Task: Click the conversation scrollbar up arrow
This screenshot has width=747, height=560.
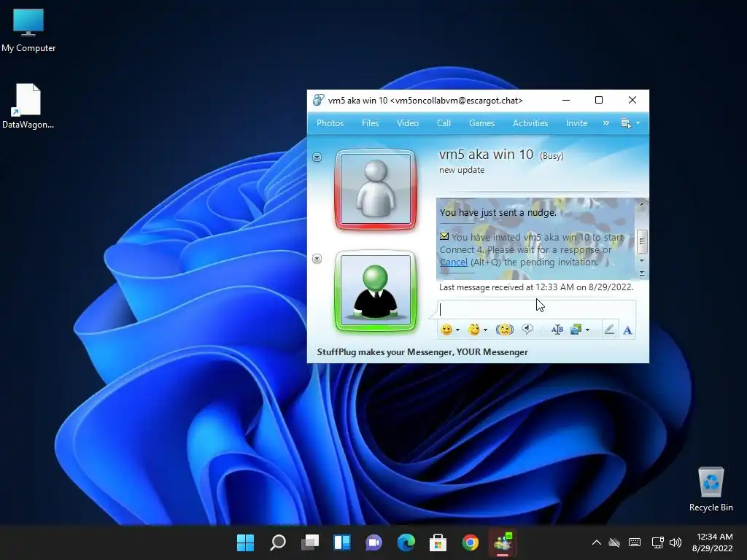Action: pyautogui.click(x=642, y=204)
